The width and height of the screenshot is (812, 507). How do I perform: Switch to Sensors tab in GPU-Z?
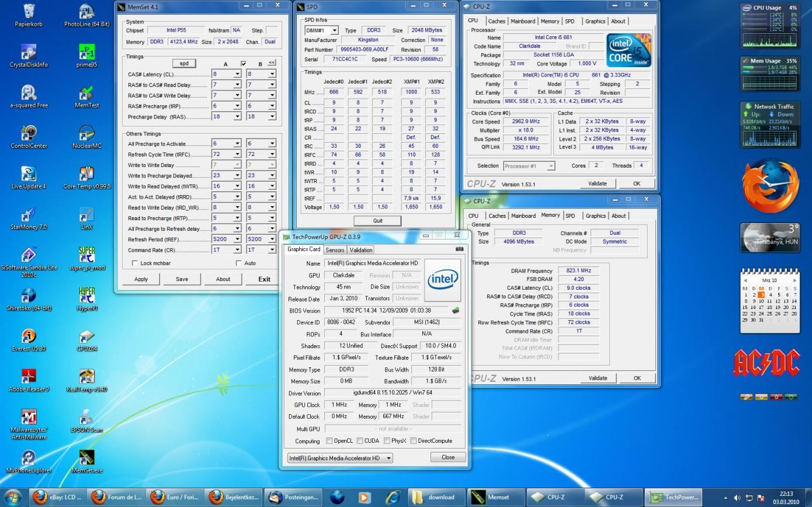[x=335, y=250]
